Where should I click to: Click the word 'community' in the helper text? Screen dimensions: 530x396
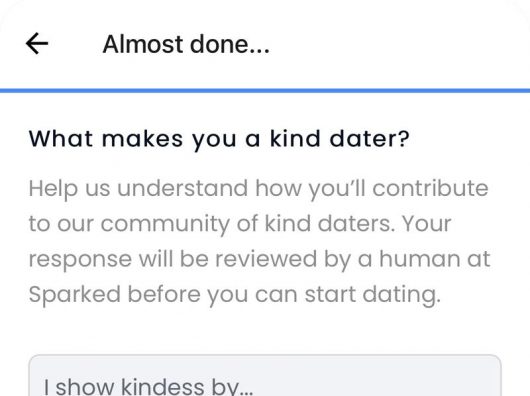click(165, 224)
